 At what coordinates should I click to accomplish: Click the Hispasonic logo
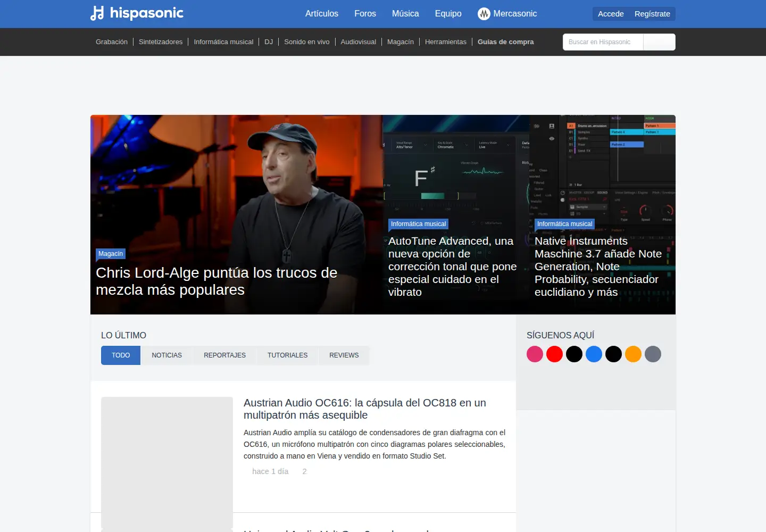[x=137, y=13]
